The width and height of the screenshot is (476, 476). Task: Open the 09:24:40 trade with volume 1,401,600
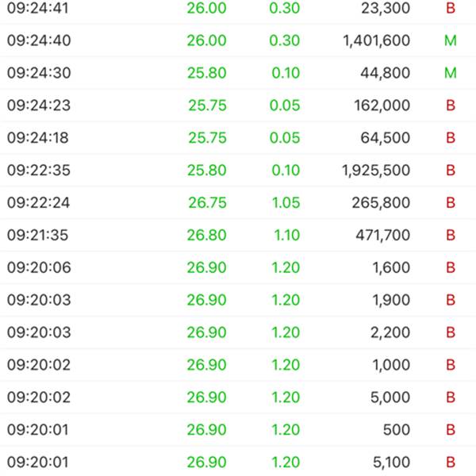pyautogui.click(x=238, y=40)
